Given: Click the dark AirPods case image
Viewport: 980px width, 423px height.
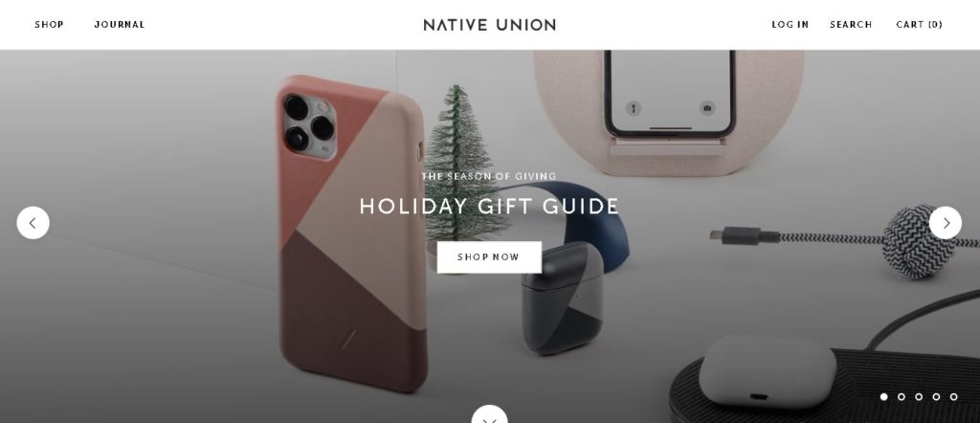Looking at the screenshot, I should [x=563, y=298].
